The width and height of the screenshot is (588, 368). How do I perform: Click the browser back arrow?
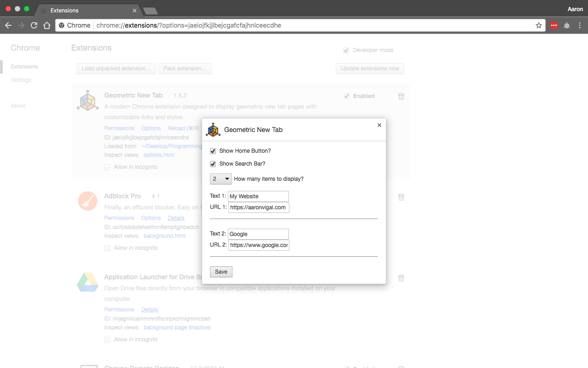coord(8,25)
